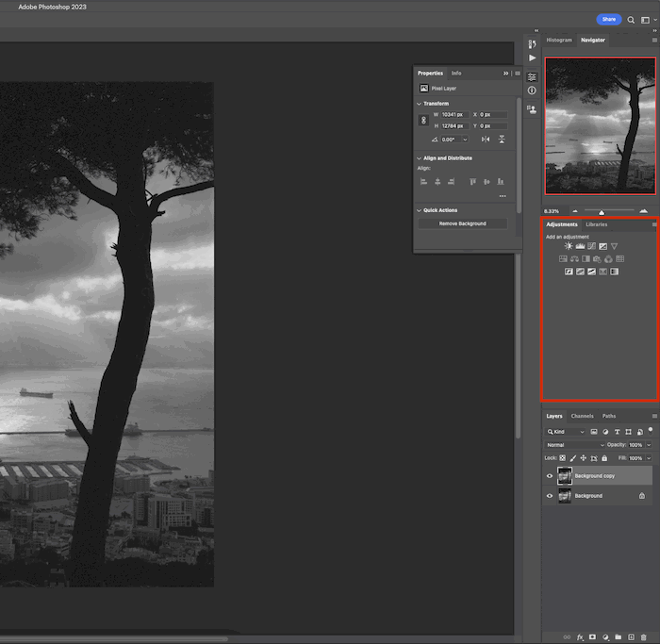Open the Properties panel dock icon
The image size is (660, 644).
[532, 76]
